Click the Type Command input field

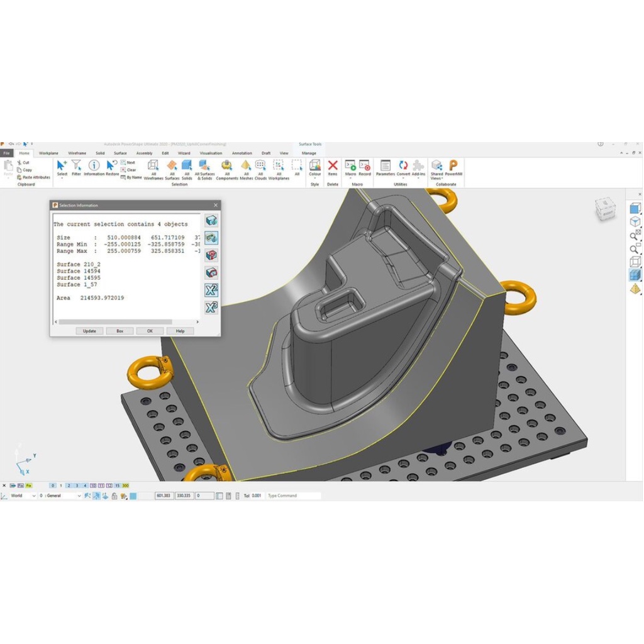point(292,496)
